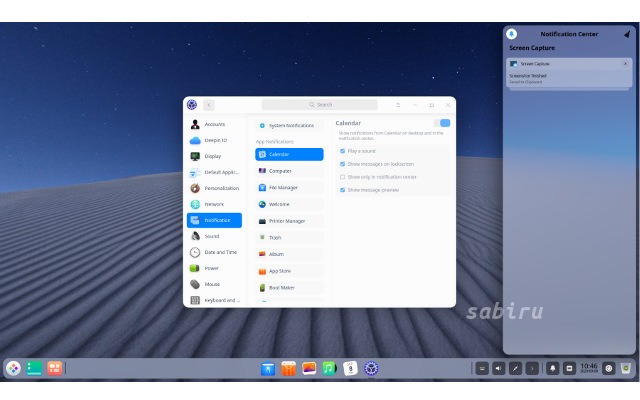The image size is (640, 400).
Task: Launch Music player from the dock
Action: (x=329, y=369)
